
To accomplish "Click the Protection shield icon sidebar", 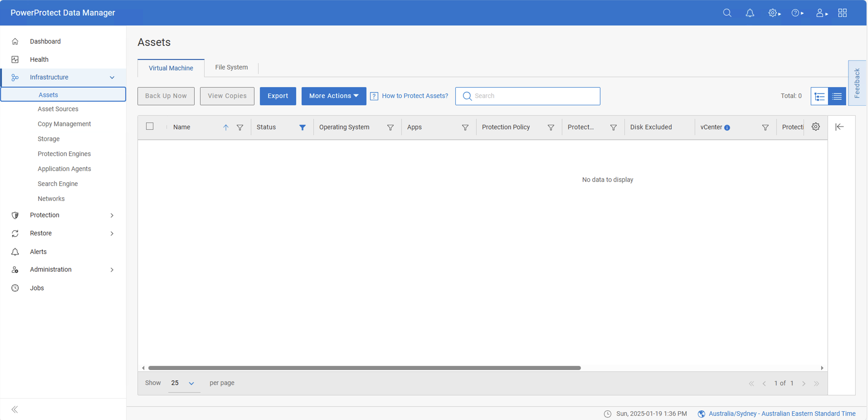I will 15,215.
